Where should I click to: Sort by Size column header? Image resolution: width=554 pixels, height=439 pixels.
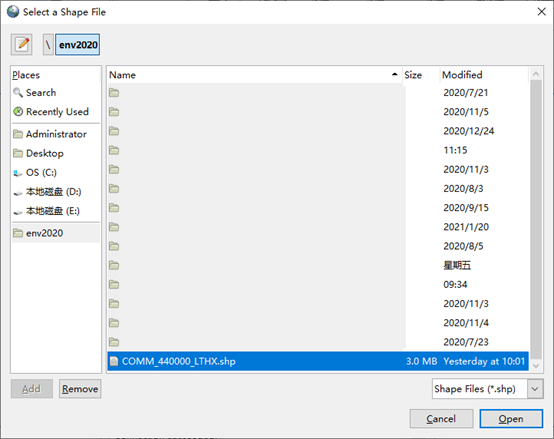coord(421,75)
